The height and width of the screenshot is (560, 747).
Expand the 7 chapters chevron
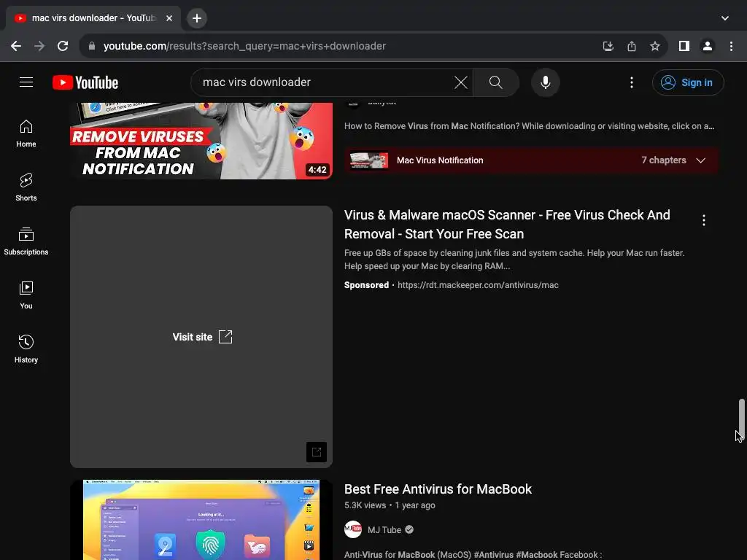[700, 160]
